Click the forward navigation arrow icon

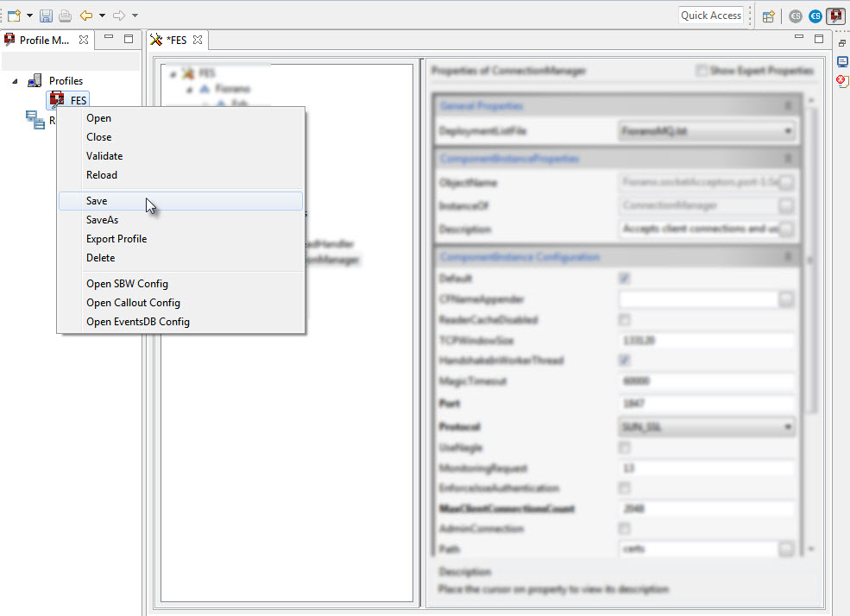(119, 16)
